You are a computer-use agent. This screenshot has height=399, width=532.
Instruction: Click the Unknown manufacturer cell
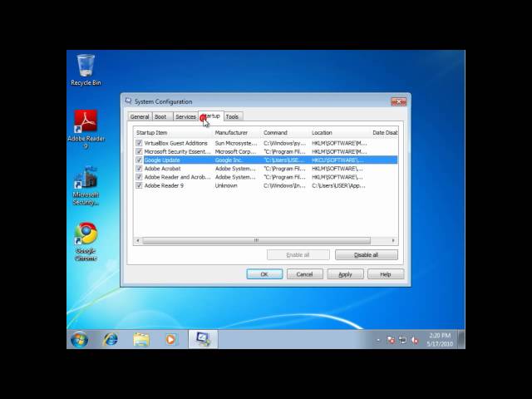226,185
